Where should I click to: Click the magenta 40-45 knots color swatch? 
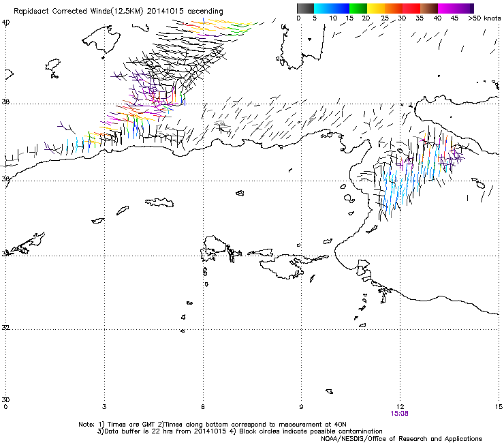coord(447,8)
